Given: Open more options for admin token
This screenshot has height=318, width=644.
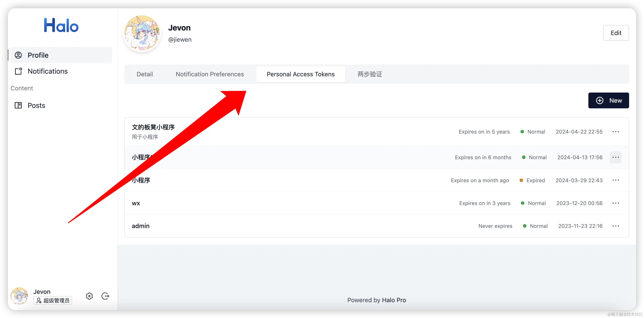Looking at the screenshot, I should pos(616,226).
